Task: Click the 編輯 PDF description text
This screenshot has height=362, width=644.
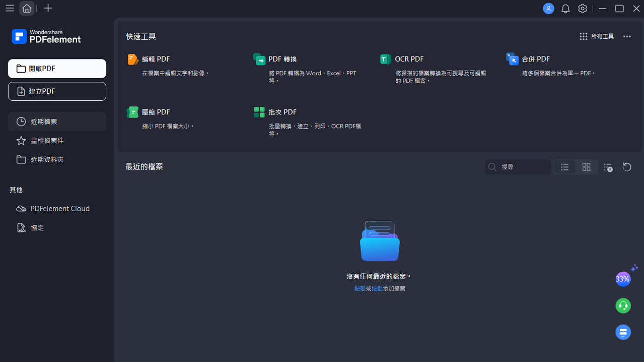Action: [175, 73]
